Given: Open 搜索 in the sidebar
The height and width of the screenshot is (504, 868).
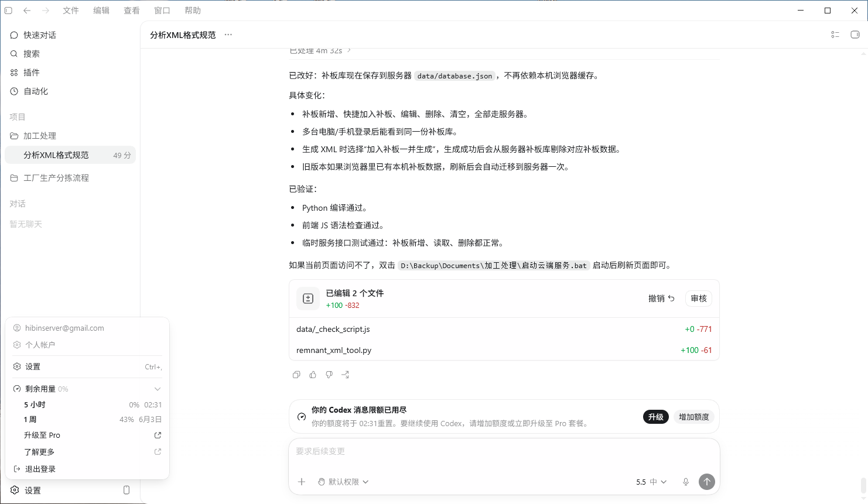Looking at the screenshot, I should click(x=70, y=54).
